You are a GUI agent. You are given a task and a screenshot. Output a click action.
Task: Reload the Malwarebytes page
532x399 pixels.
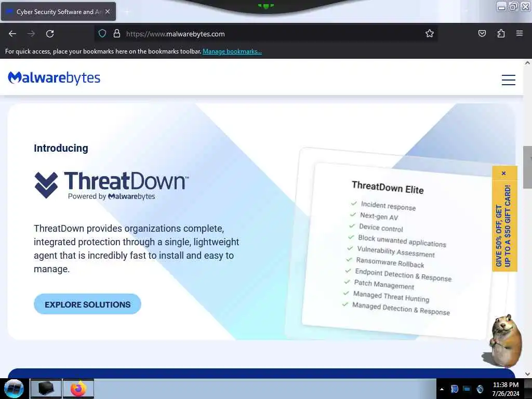(50, 34)
